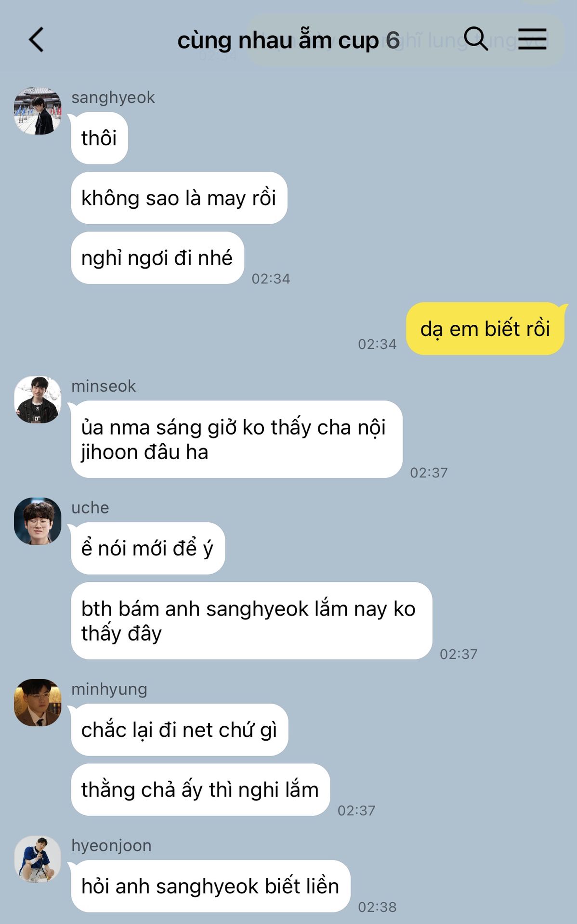Screen dimensions: 577x924
Task: Open the chat search magnifier icon
Action: [476, 38]
